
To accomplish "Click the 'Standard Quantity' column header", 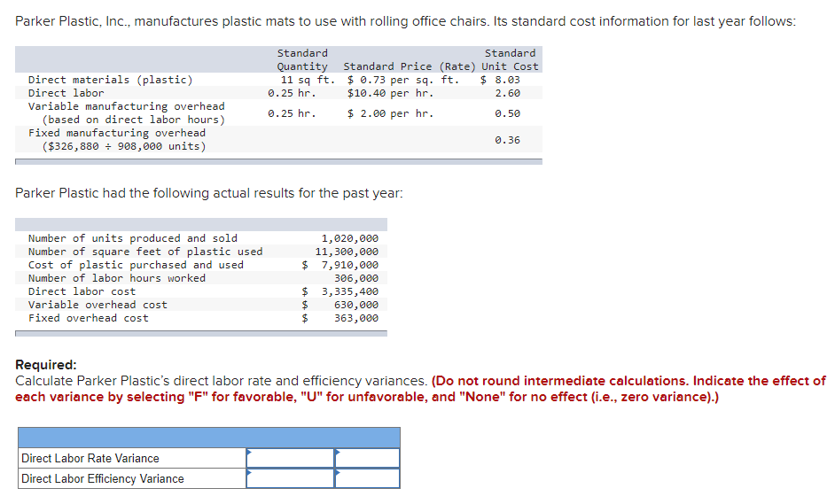I will pos(302,59).
